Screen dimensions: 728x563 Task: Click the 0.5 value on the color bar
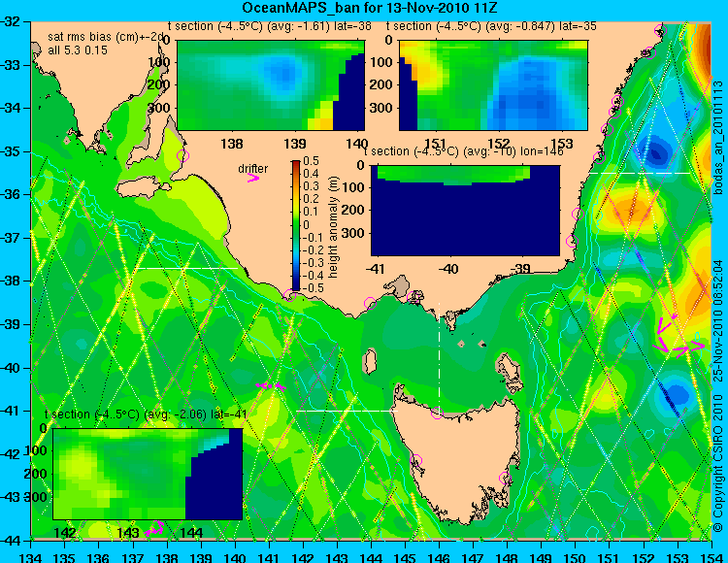[x=311, y=161]
